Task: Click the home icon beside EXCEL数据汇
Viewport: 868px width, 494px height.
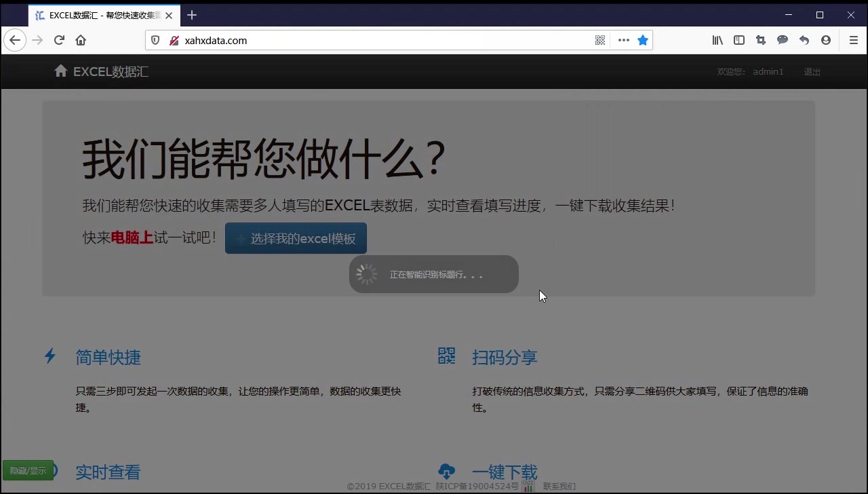Action: [61, 71]
